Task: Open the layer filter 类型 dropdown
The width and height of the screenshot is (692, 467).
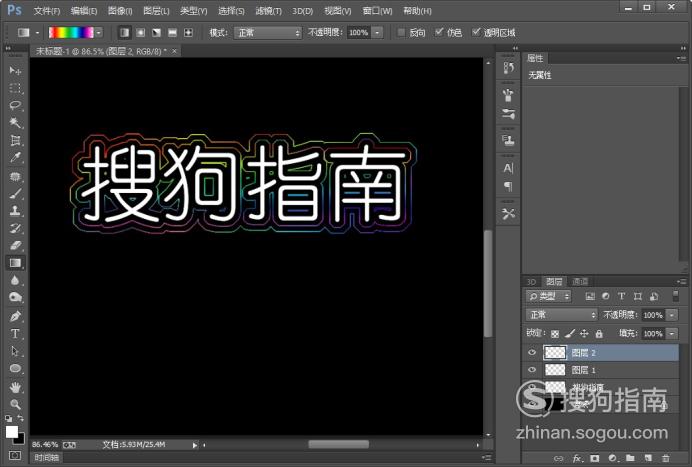Action: (x=549, y=296)
